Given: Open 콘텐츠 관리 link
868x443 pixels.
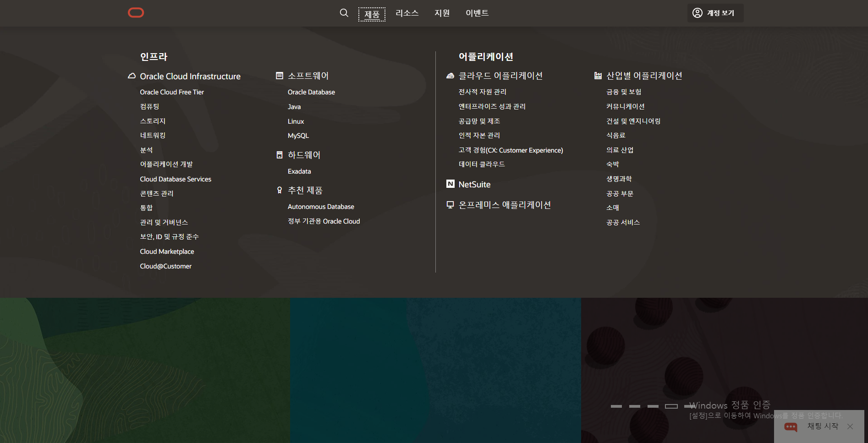Looking at the screenshot, I should point(157,193).
